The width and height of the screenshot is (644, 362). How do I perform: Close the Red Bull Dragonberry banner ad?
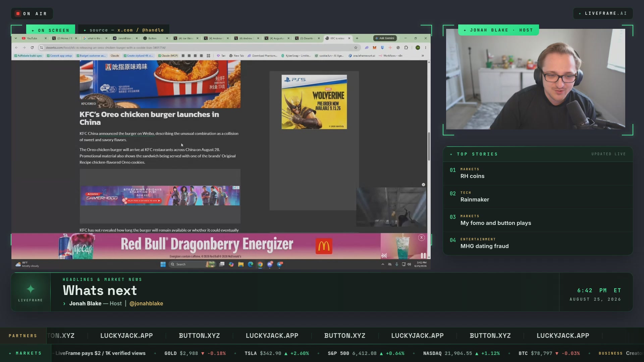point(422,238)
